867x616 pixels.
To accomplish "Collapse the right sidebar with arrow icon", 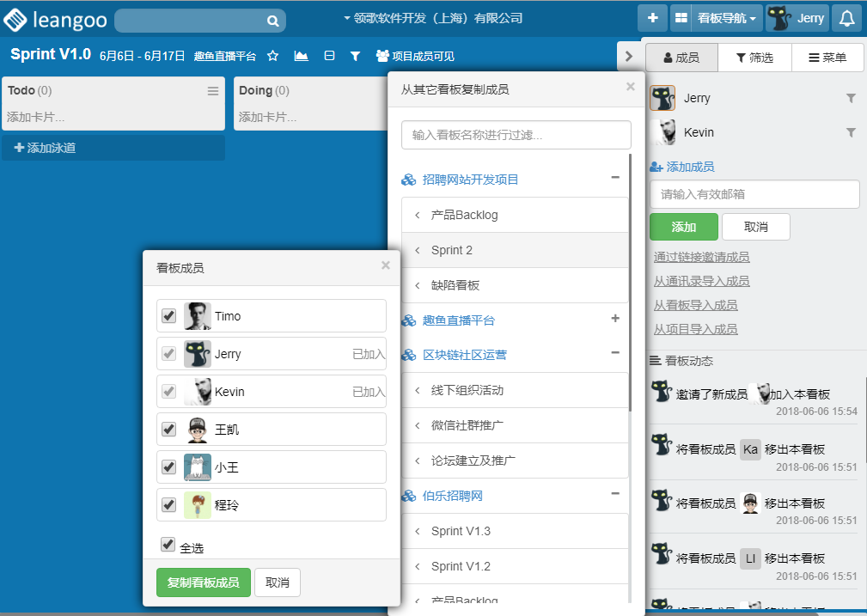I will click(629, 56).
